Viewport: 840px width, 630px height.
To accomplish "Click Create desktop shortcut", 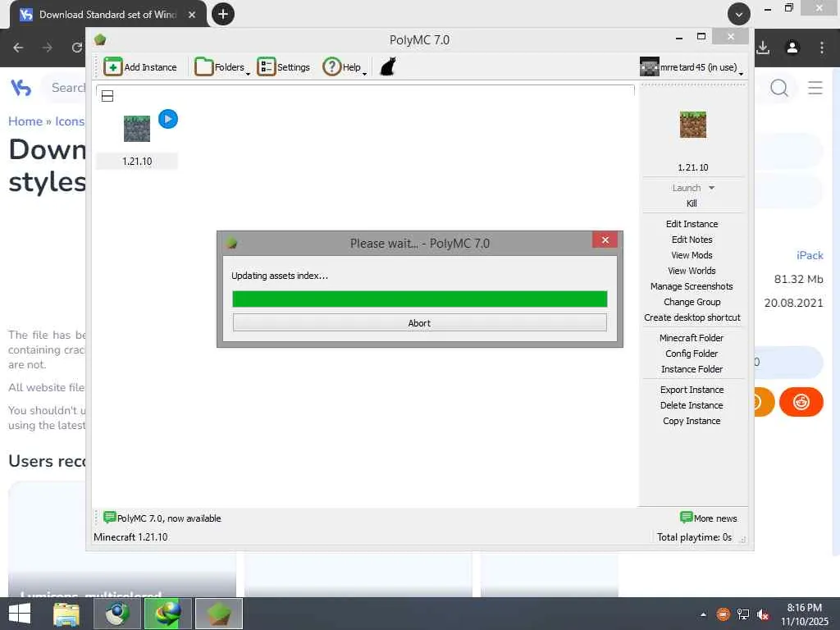I will [692, 317].
